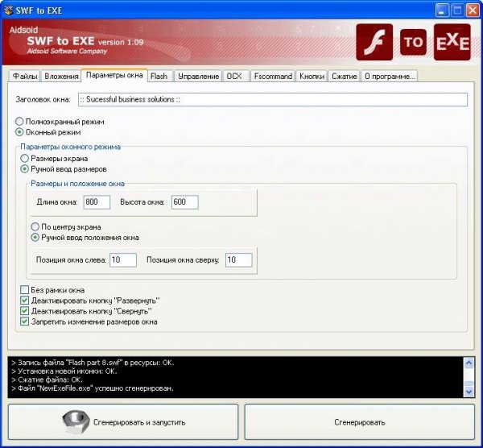Click the Длина окна field
483x448 pixels.
click(x=97, y=202)
